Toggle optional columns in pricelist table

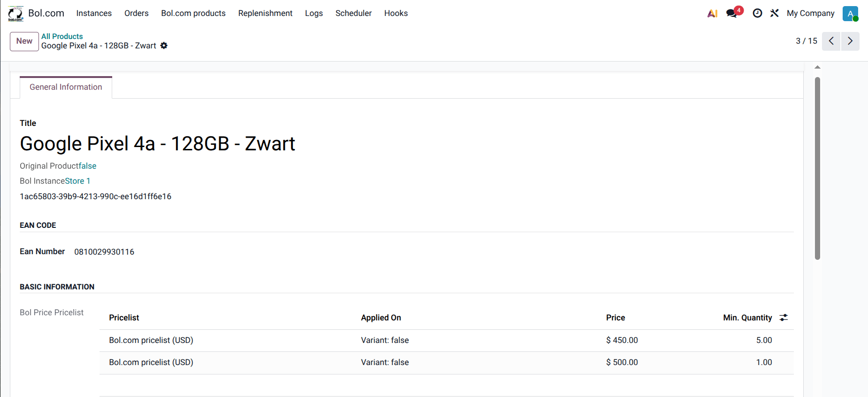pos(784,318)
